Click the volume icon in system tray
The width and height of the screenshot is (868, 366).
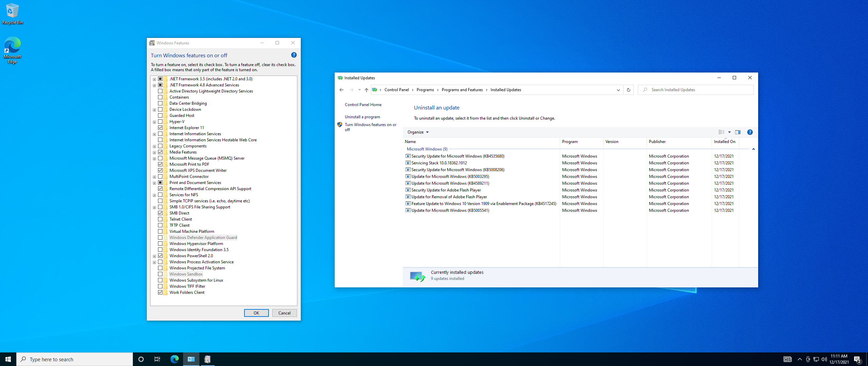[x=824, y=359]
